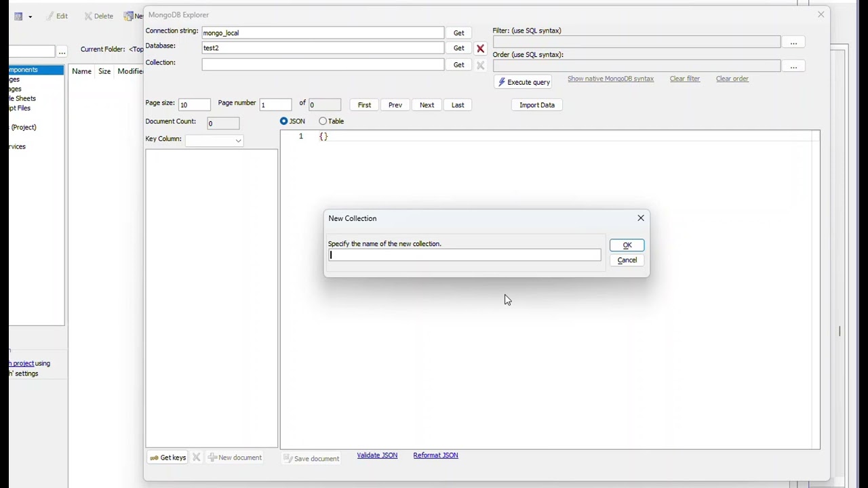Select highlighted Components tree item
The width and height of the screenshot is (868, 488).
tap(37, 70)
